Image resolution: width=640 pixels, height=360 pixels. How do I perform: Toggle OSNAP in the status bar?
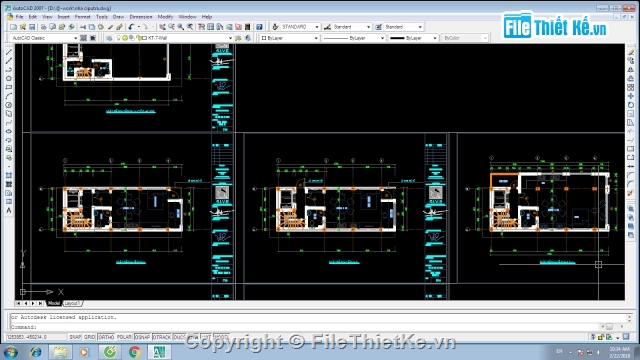coord(142,337)
